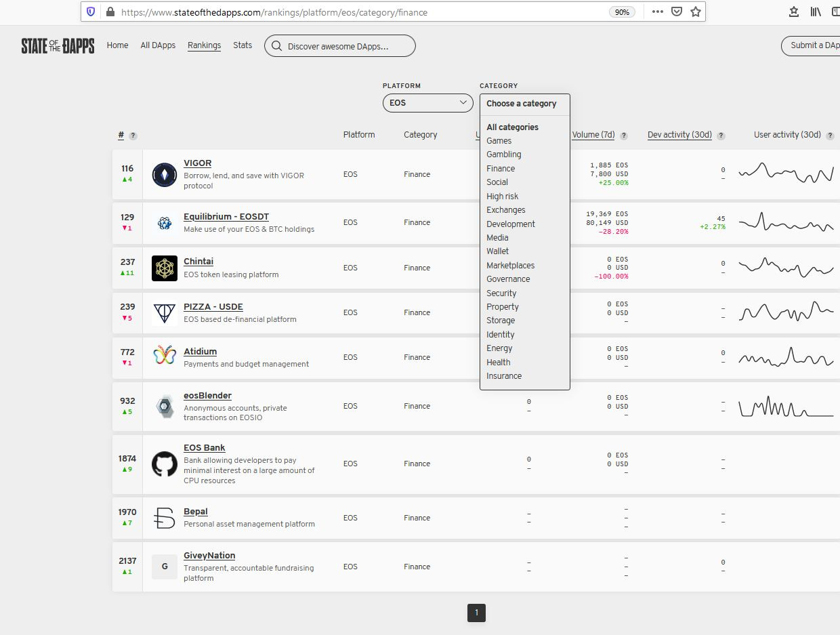Open the Bepal logo icon
This screenshot has width=840, height=635.
coord(165,518)
